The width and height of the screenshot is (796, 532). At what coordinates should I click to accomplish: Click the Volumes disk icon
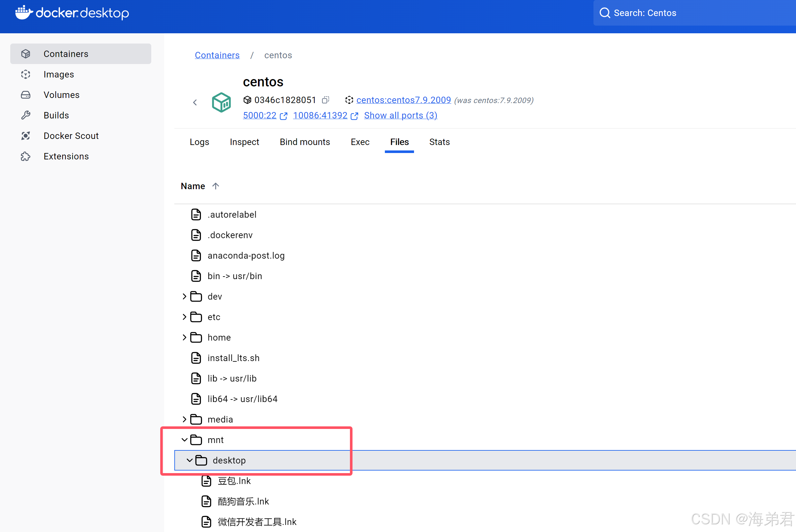point(26,95)
